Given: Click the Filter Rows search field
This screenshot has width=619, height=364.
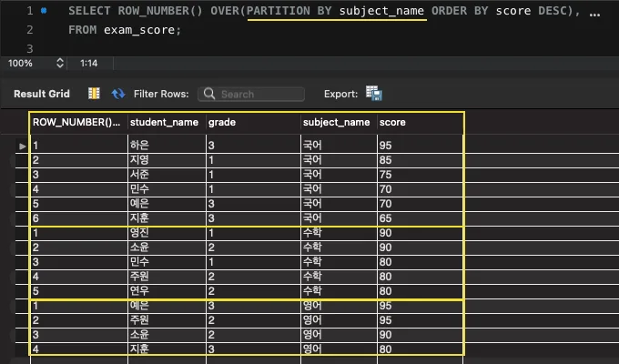Looking at the screenshot, I should coord(251,94).
